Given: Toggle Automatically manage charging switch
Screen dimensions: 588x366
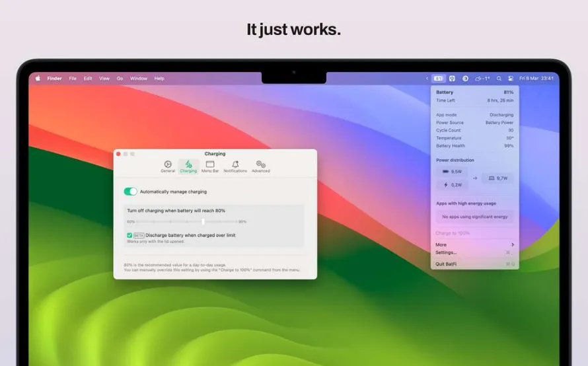Looking at the screenshot, I should tap(131, 192).
